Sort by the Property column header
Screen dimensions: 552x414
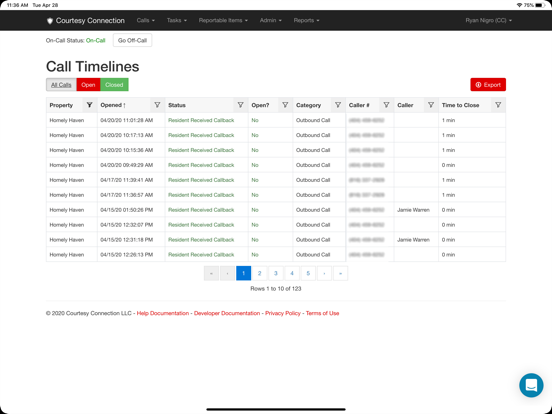point(61,105)
